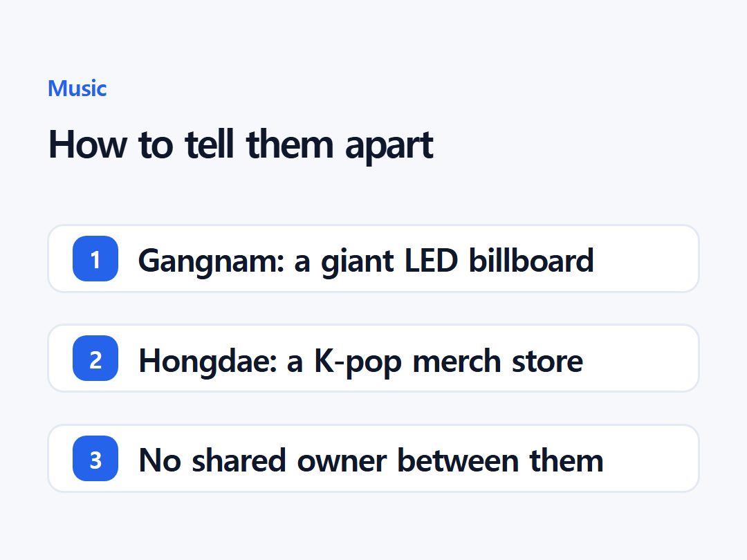Open the Music category link

(x=77, y=88)
